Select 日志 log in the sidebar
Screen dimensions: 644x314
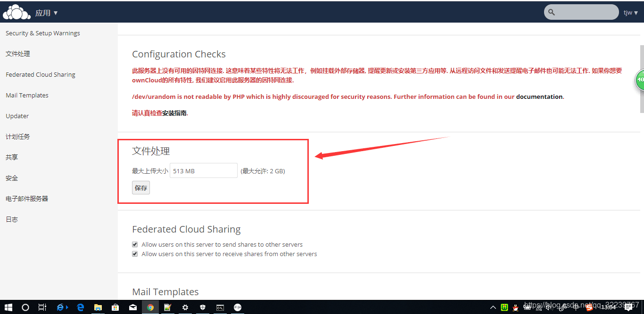click(x=12, y=219)
